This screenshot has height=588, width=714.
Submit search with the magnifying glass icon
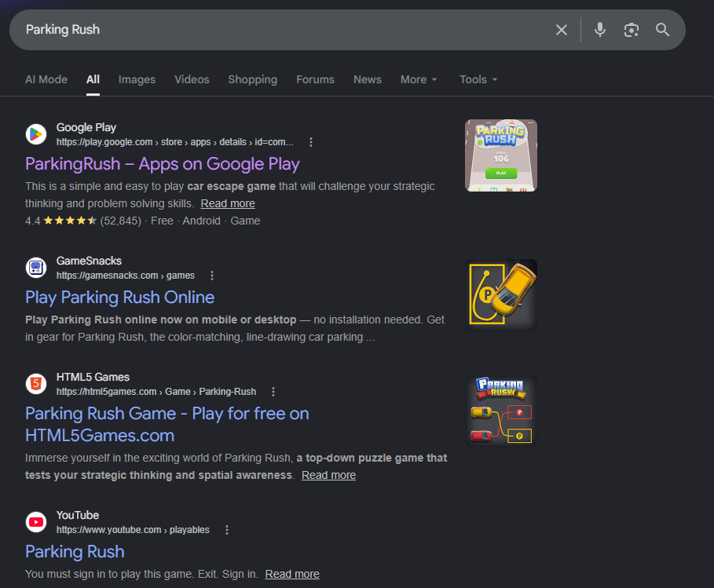tap(662, 30)
